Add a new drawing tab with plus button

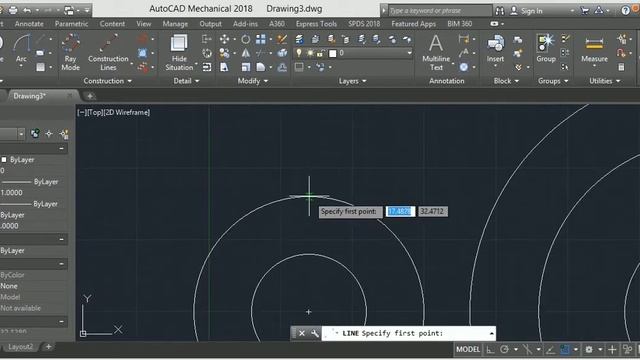coord(90,96)
